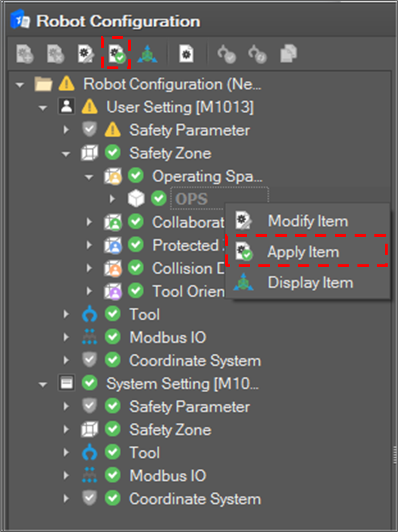The image size is (398, 532).
Task: Click the copy documents toolbar icon
Action: [288, 54]
